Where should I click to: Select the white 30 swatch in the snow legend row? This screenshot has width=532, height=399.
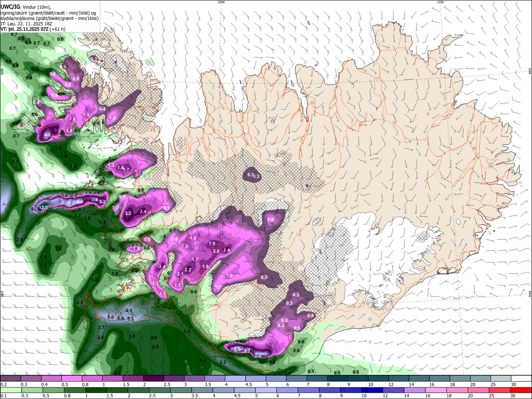coord(521,379)
